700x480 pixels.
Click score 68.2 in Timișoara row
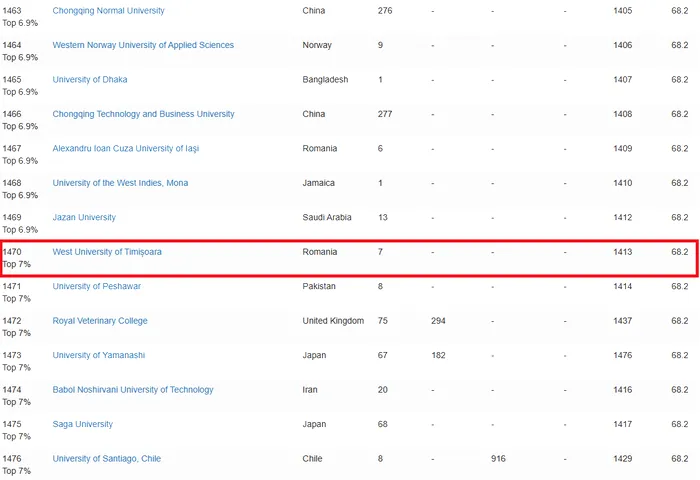pos(680,252)
